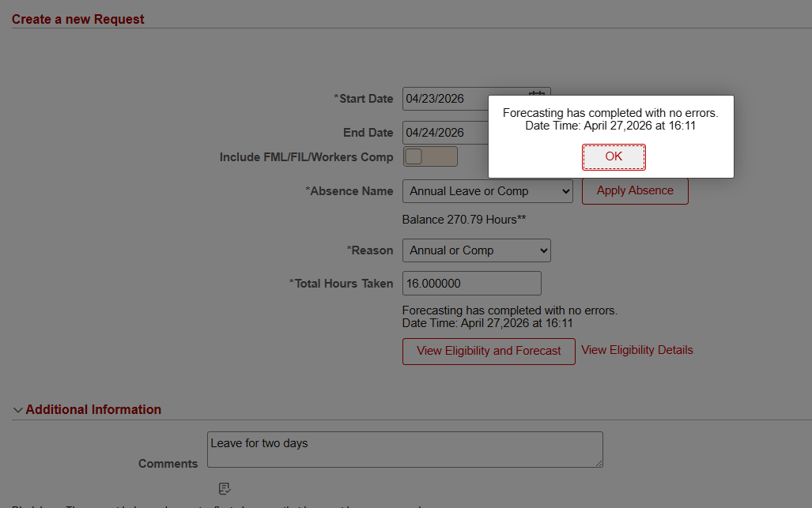Click OK in the forecasting dialog

tap(614, 156)
